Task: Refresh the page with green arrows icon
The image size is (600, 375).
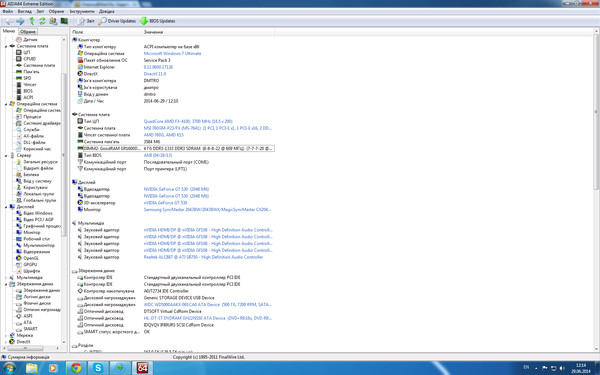Action: coord(42,21)
